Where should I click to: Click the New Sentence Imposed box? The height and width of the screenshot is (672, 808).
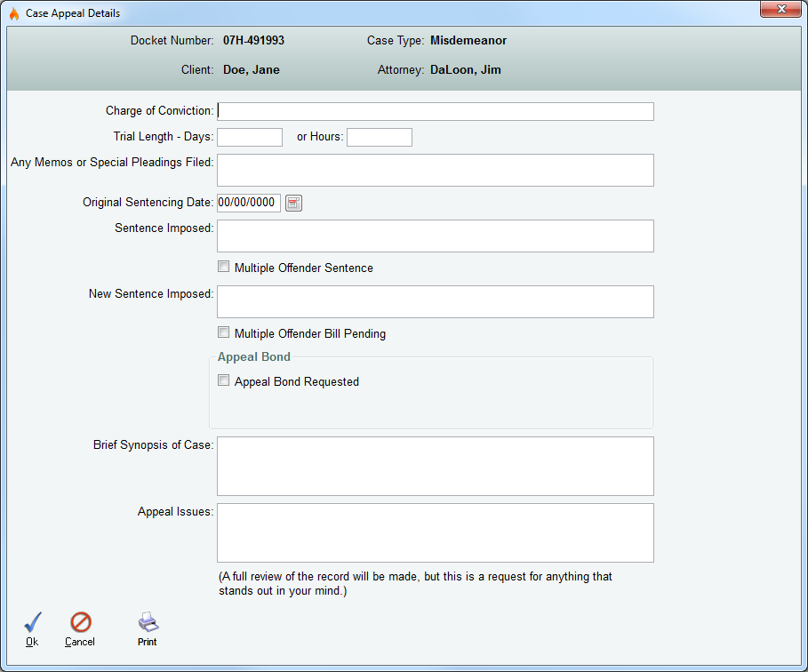click(x=436, y=301)
